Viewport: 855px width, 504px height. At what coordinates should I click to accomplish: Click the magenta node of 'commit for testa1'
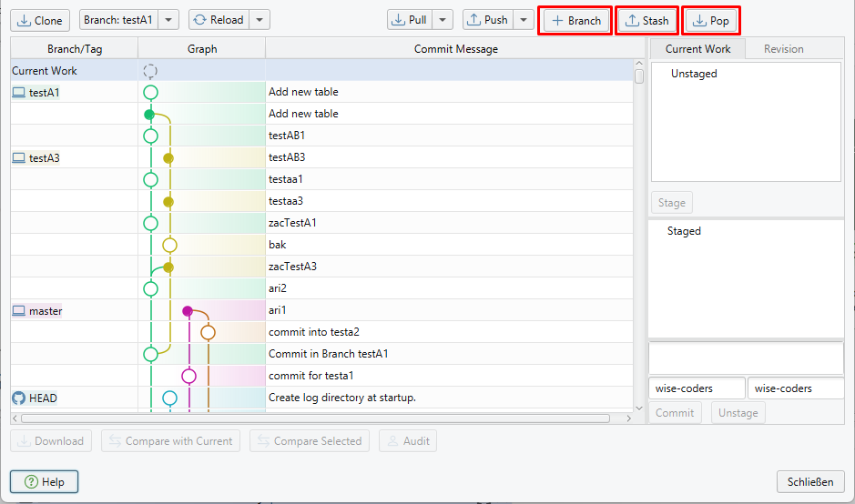click(188, 376)
